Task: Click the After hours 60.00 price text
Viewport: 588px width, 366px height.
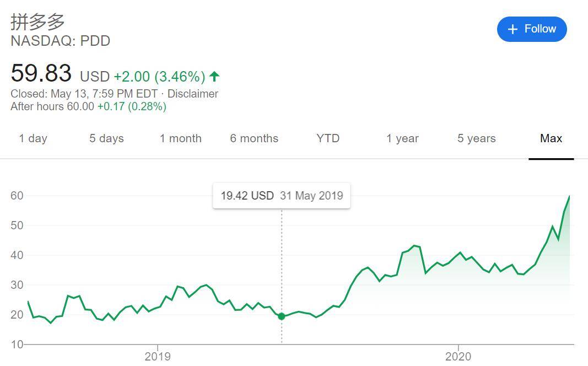Action: [x=52, y=106]
